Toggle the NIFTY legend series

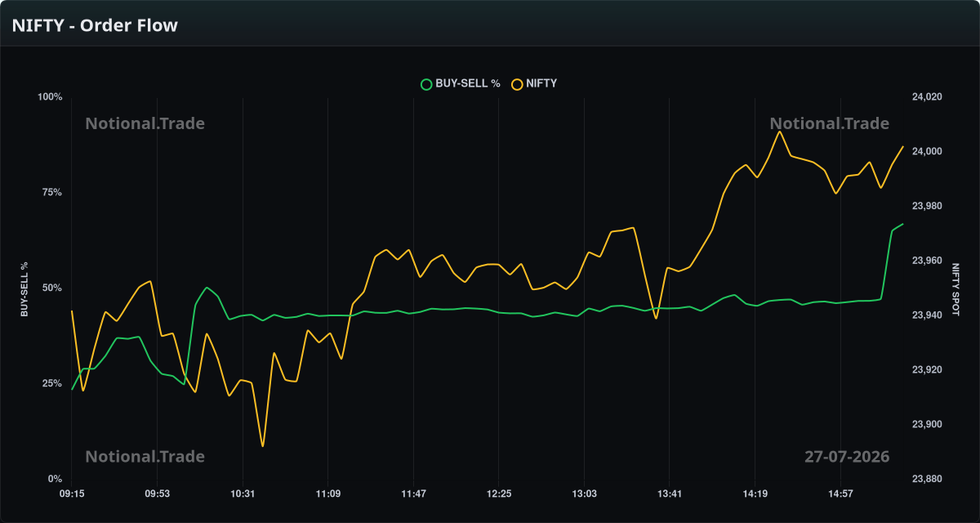[x=534, y=83]
